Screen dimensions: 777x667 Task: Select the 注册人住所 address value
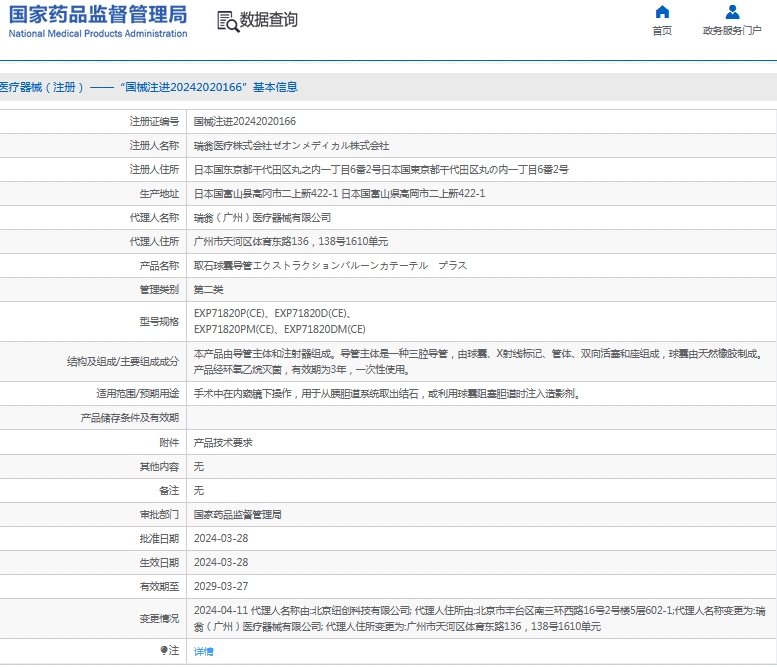pos(381,169)
